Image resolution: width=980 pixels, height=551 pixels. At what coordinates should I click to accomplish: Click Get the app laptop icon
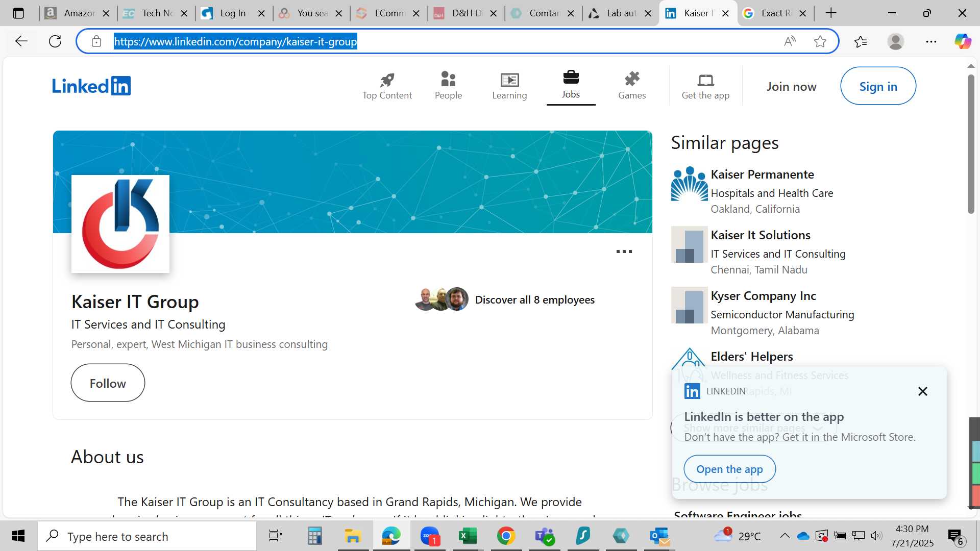tap(705, 86)
